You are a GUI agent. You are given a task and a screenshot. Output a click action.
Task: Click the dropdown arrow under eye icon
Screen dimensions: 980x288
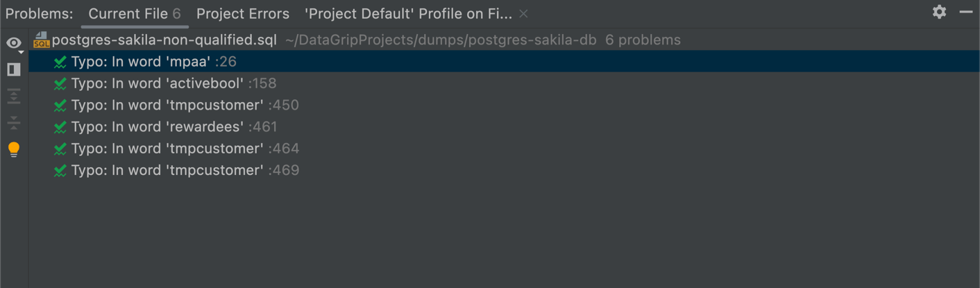pos(21,53)
